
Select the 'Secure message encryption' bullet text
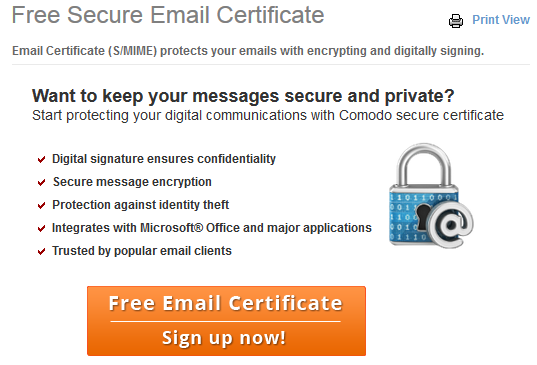coord(132,182)
